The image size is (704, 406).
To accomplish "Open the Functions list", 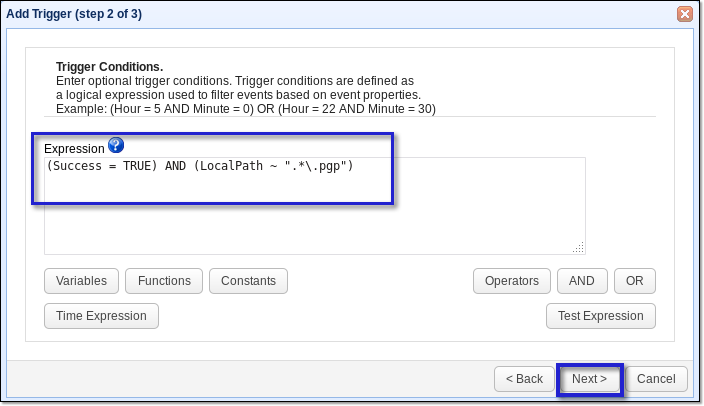I will tap(164, 281).
